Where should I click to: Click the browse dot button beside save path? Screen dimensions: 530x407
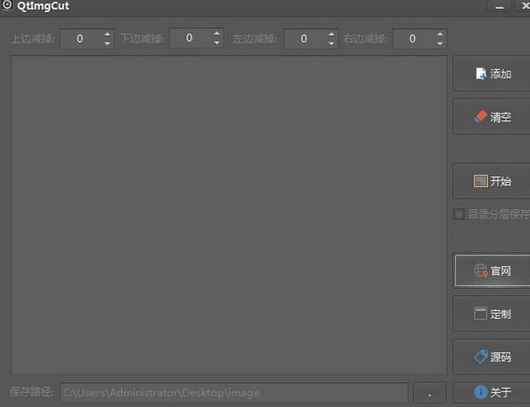coord(430,392)
